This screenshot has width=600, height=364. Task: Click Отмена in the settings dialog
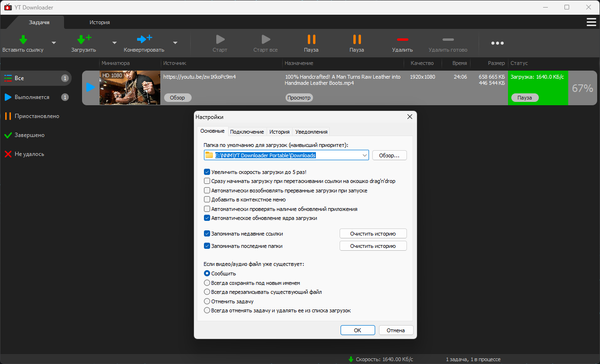(396, 330)
